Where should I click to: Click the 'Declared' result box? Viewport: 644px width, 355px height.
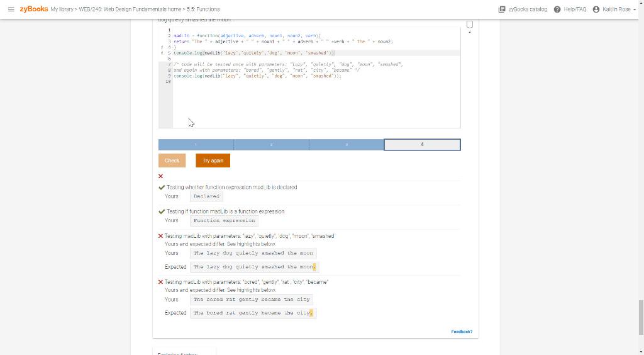[206, 196]
